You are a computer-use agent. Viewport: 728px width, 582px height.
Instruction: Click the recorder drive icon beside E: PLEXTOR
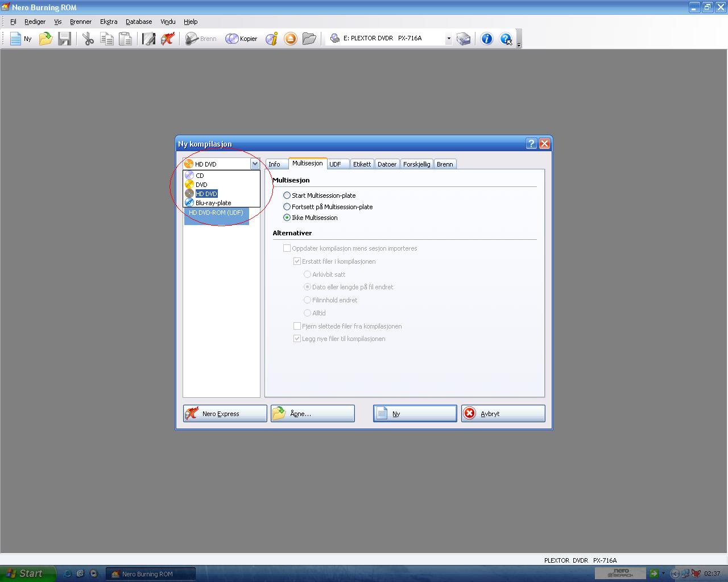click(335, 38)
